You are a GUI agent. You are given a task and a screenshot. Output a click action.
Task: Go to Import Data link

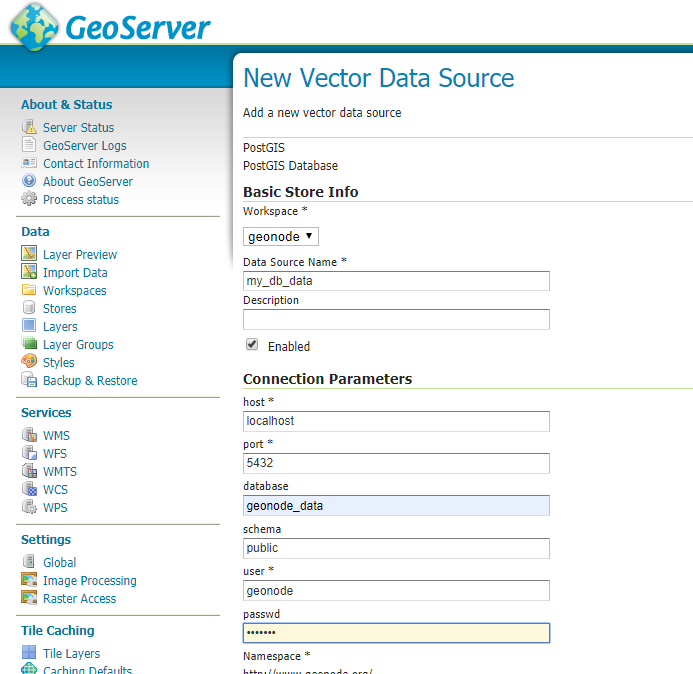click(x=75, y=273)
